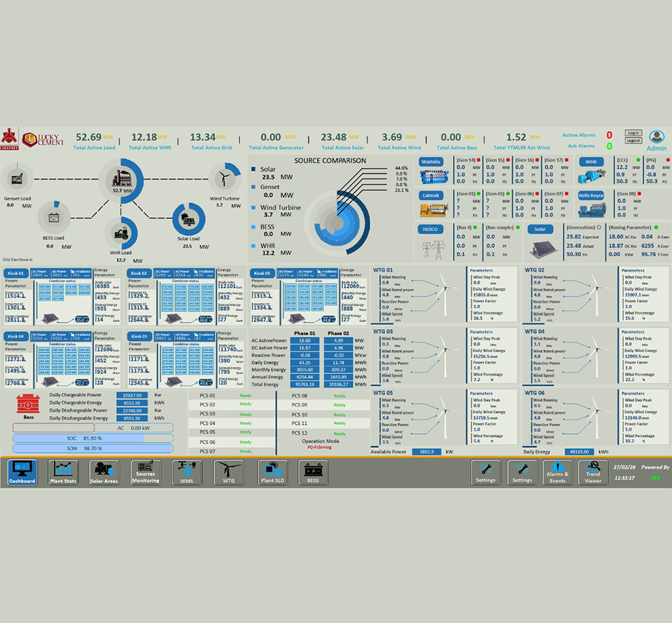
Task: Click the Admin profile icon
Action: coord(655,138)
